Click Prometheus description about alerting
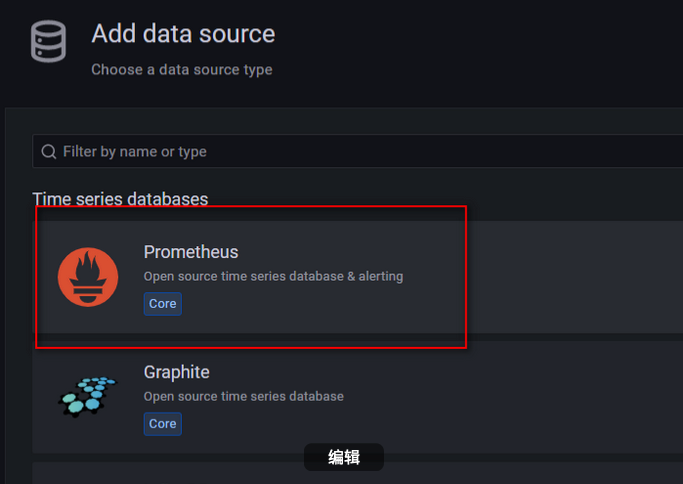 273,276
